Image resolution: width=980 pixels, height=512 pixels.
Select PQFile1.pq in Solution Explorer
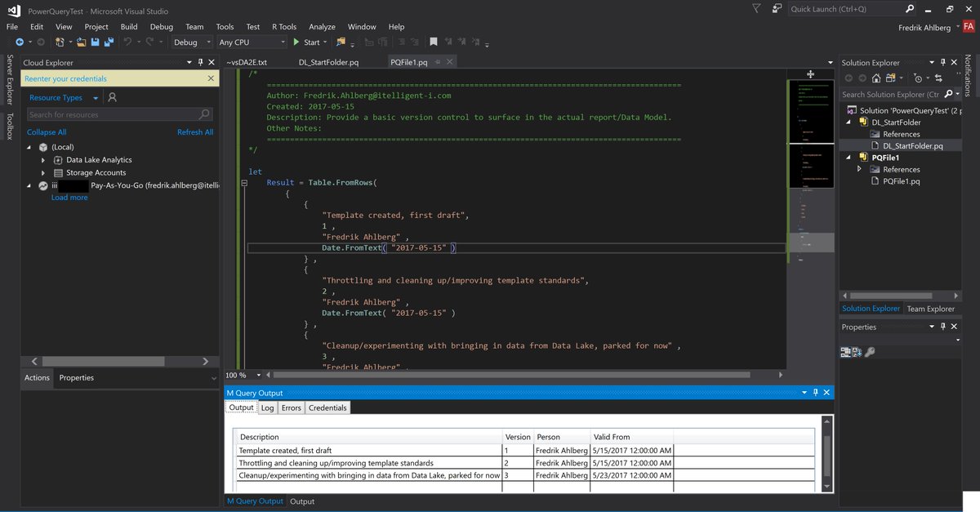click(901, 181)
